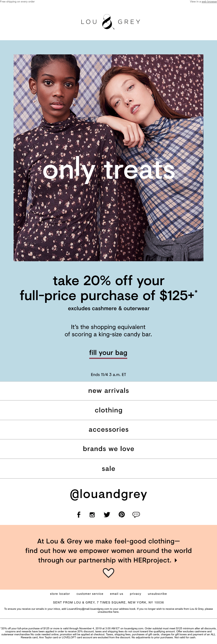
Task: View email in a web browser link
Action: click(x=209, y=2)
